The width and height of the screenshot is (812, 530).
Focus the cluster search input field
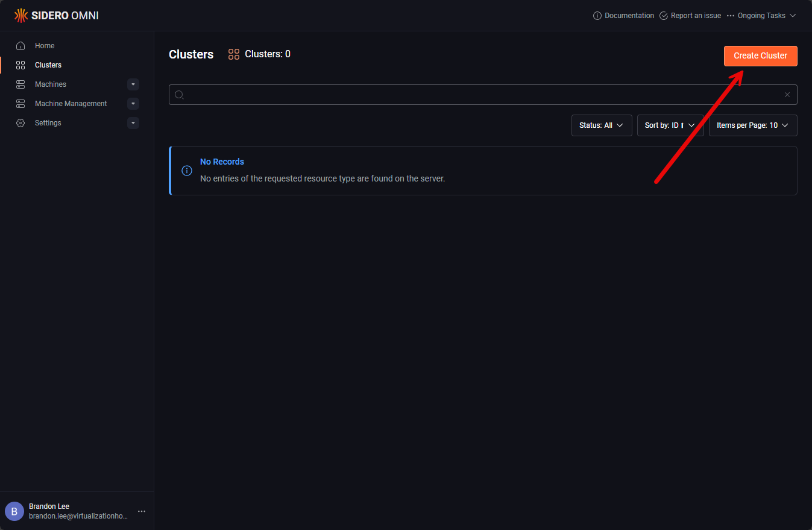tap(483, 95)
